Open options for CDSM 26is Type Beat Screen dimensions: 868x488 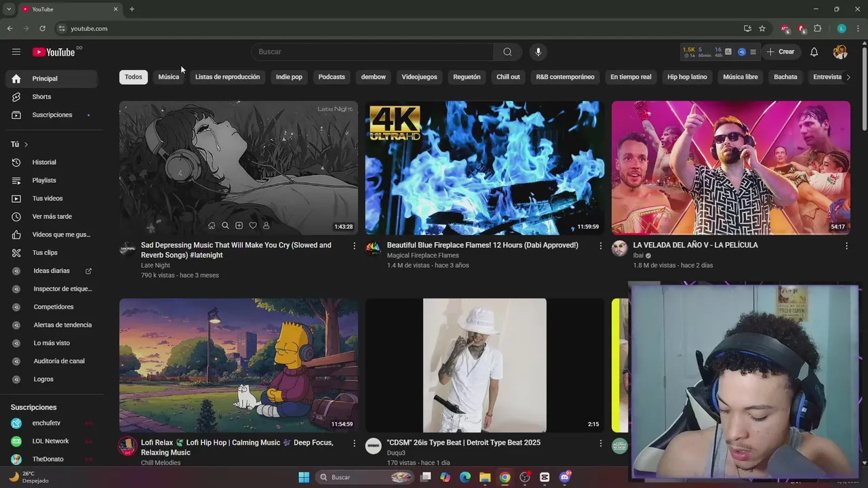tap(600, 443)
